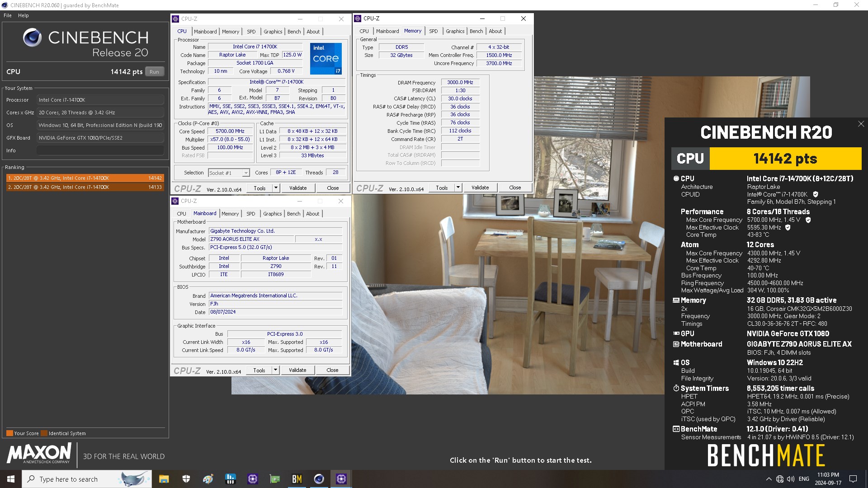Click the BenchMate section icon near version 12.1.0
The width and height of the screenshot is (868, 488).
[x=676, y=429]
